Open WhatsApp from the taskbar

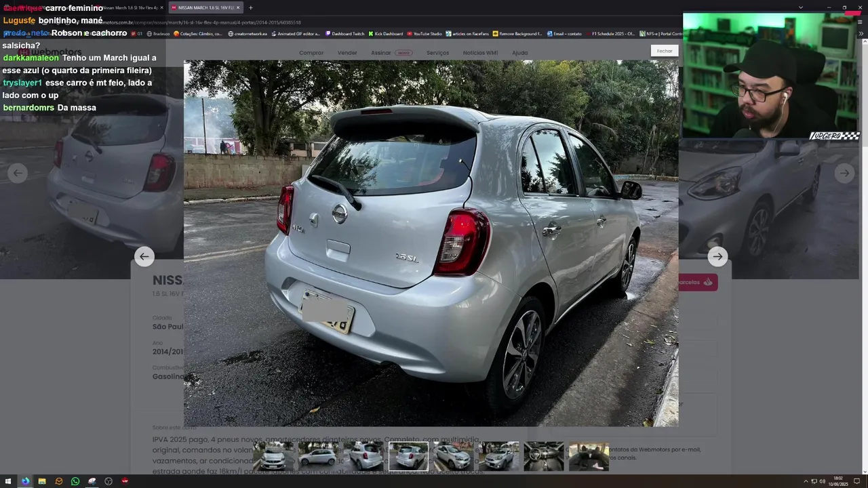click(x=75, y=481)
